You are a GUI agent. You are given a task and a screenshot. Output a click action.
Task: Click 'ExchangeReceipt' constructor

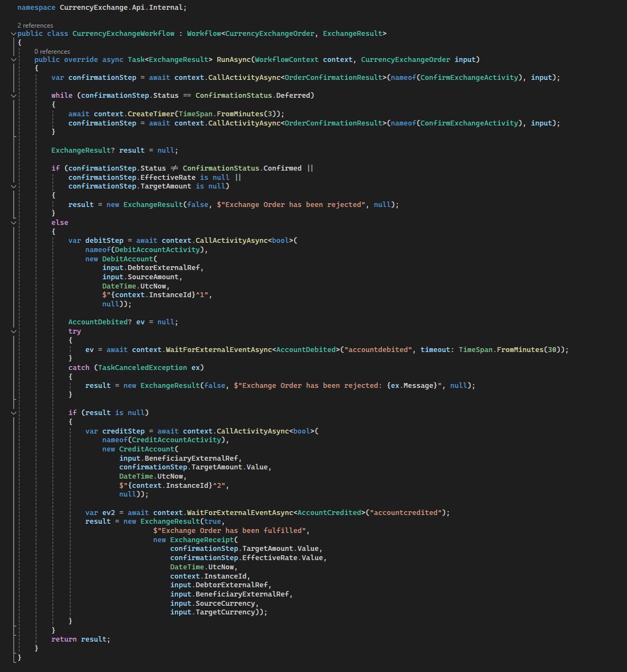point(202,540)
